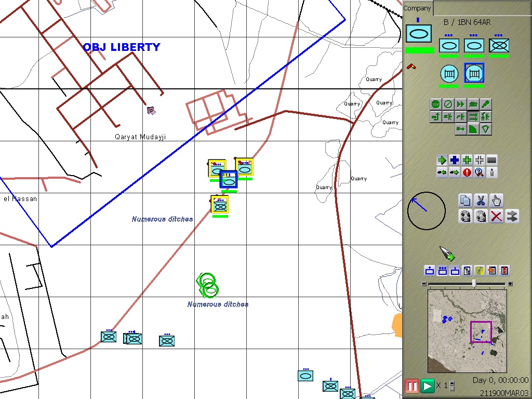Viewport: 532px width, 399px height.
Task: Click the zoom-out minus button by slider
Action: [424, 284]
